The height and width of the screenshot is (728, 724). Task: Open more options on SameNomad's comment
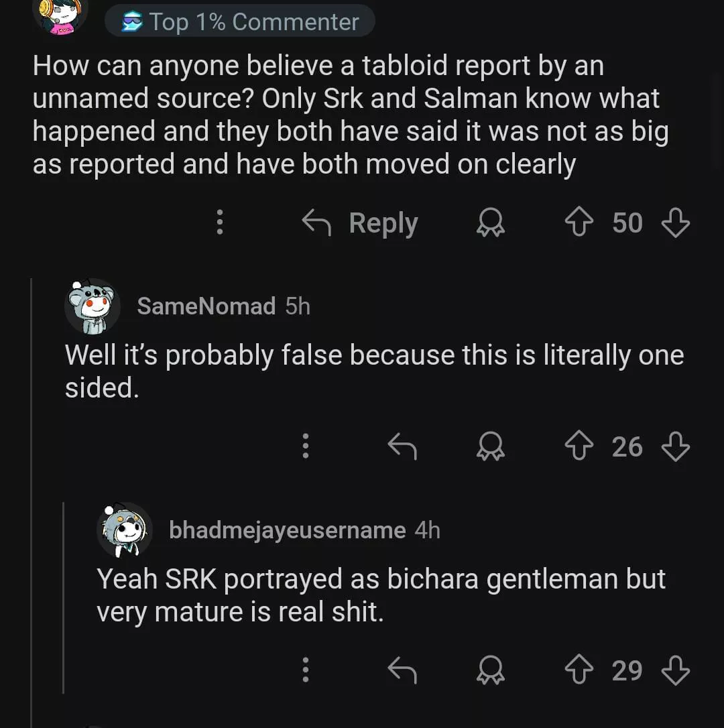(306, 446)
